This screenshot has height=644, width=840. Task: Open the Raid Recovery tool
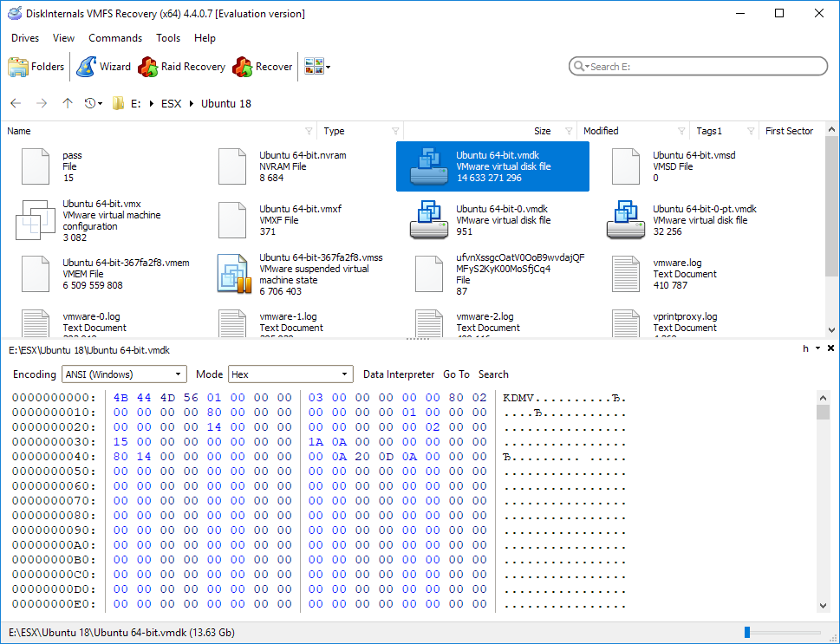(x=181, y=67)
